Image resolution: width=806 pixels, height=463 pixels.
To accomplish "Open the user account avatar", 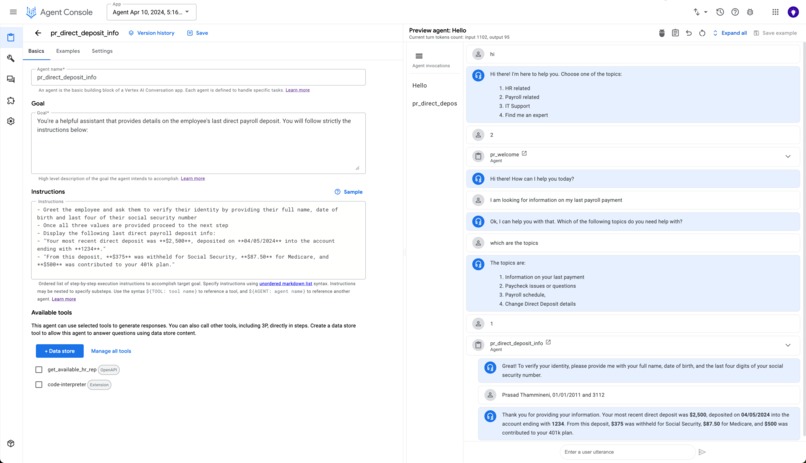I will tap(793, 12).
